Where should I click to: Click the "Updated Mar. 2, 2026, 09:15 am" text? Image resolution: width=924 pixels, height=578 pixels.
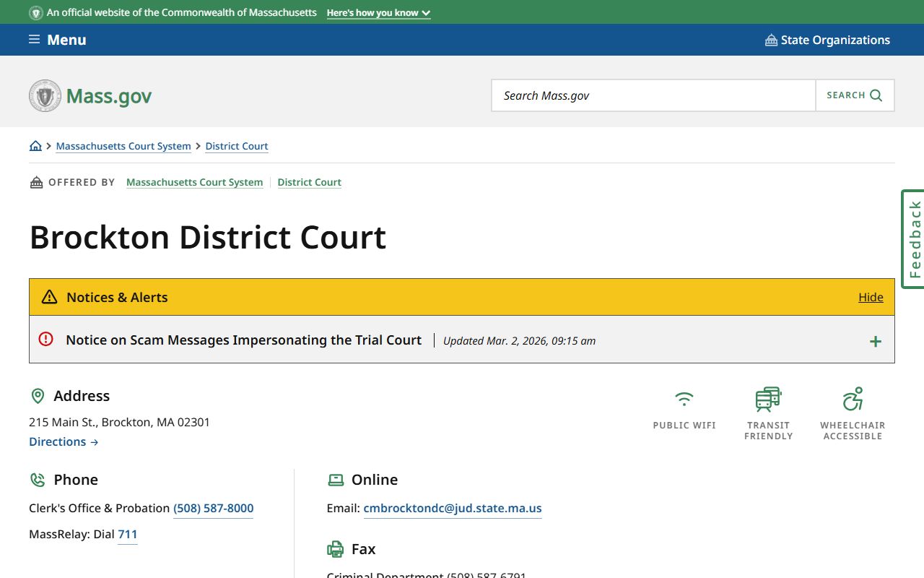pos(519,341)
